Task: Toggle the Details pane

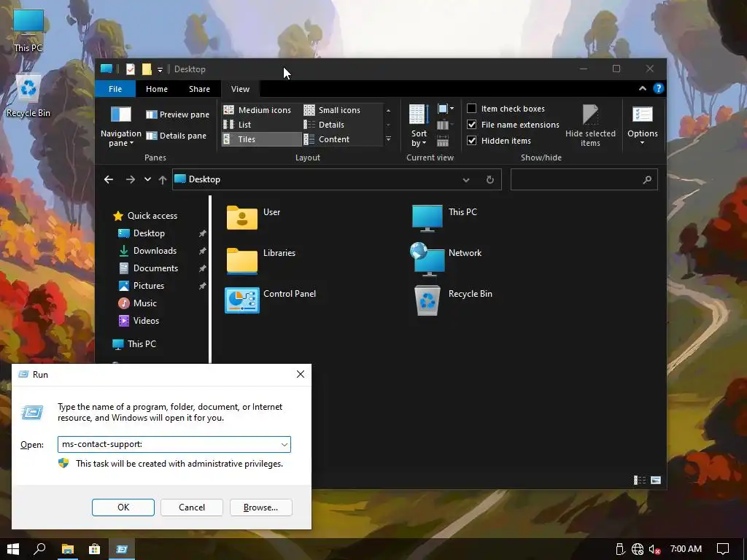Action: [x=177, y=136]
